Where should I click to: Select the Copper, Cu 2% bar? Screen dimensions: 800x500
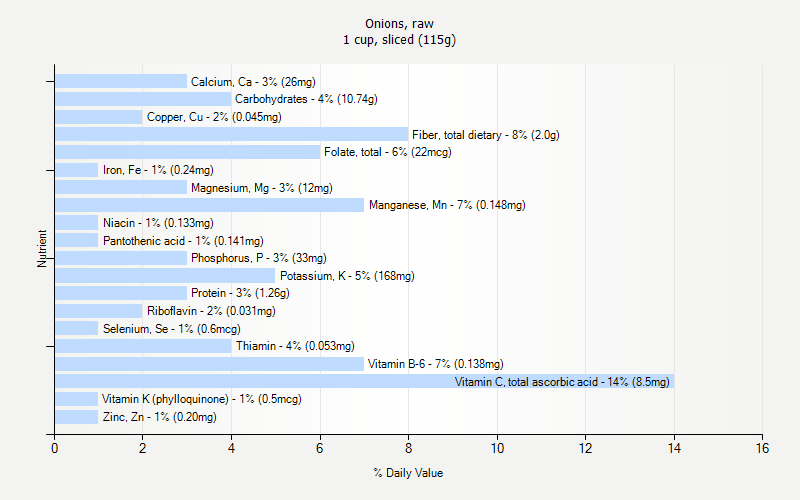point(98,117)
